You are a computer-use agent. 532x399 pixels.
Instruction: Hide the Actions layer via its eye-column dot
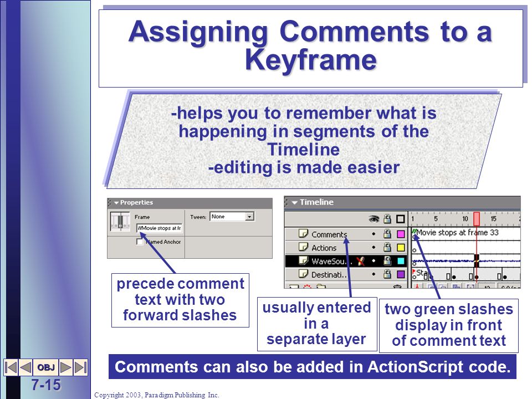tap(374, 247)
